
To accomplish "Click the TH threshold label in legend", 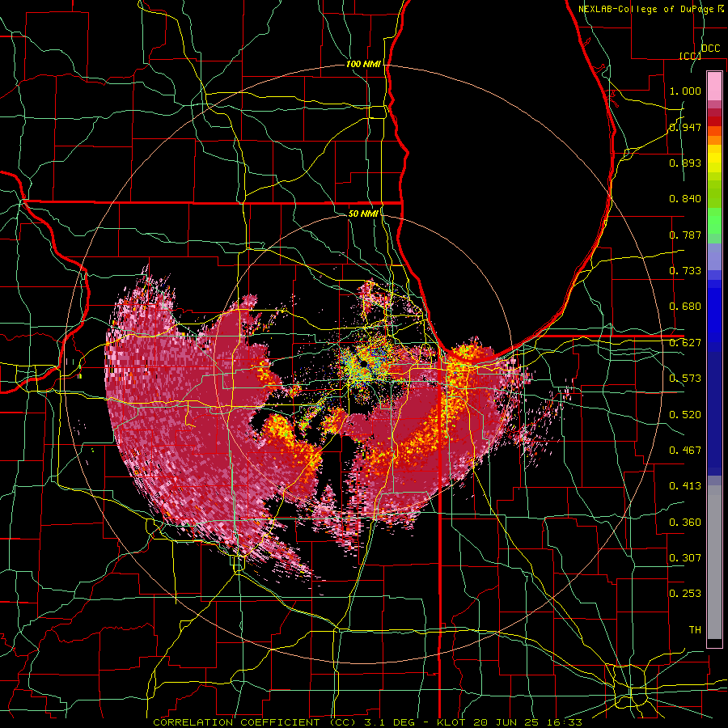I will [695, 629].
